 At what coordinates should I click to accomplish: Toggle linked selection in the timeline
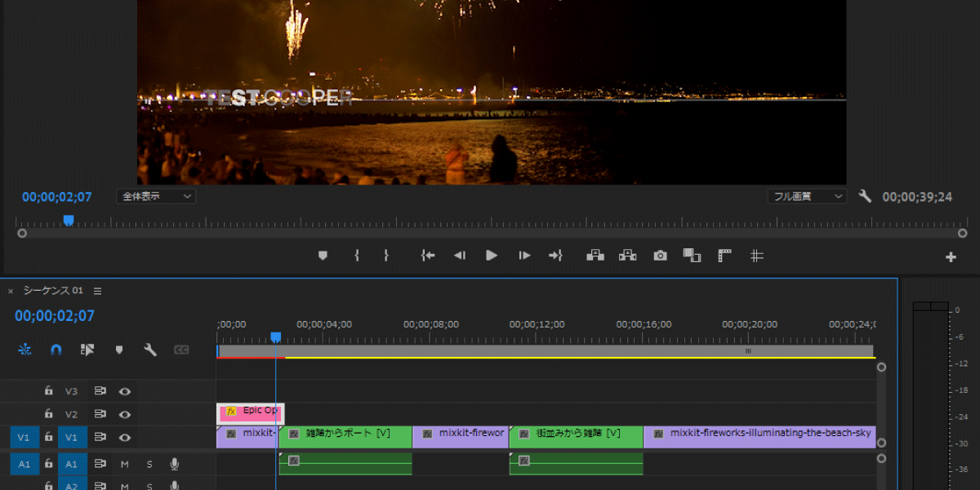click(x=87, y=350)
